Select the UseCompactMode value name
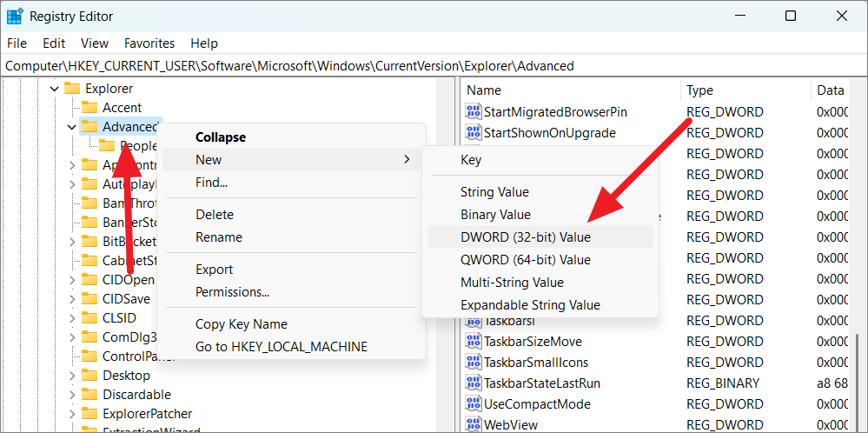Screen dimensions: 868x433 537,404
